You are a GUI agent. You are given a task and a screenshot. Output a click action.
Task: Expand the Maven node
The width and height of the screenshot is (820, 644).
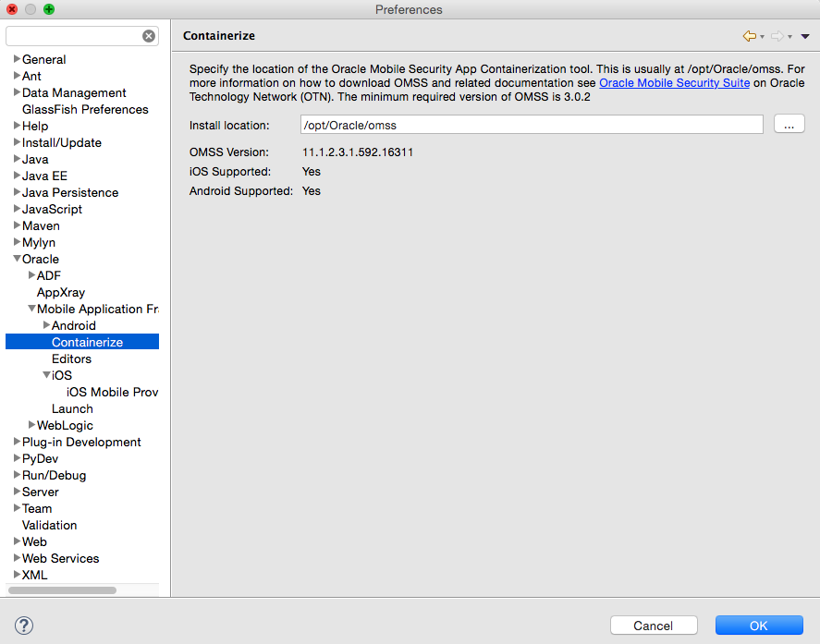click(x=17, y=225)
